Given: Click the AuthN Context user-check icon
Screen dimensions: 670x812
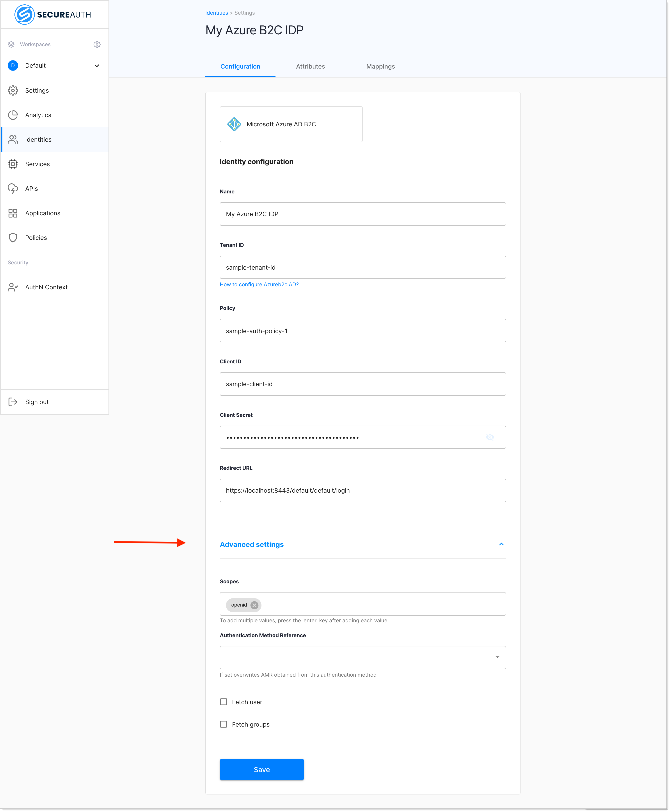Looking at the screenshot, I should (x=13, y=287).
